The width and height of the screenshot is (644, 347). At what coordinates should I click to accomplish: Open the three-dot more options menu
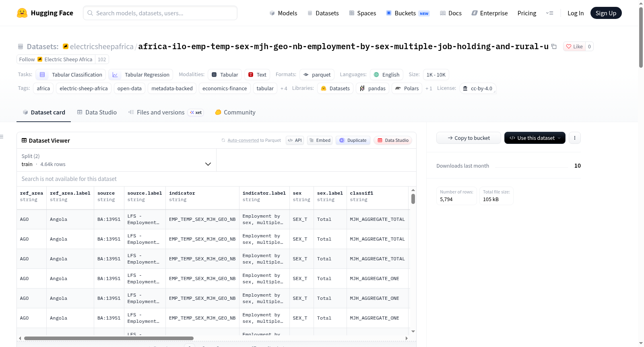click(x=575, y=138)
